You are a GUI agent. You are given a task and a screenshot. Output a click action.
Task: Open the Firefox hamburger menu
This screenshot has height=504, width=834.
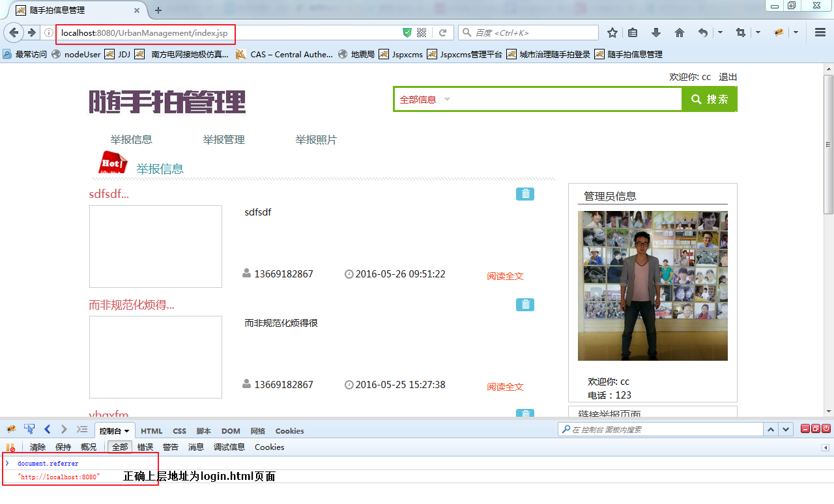click(x=820, y=33)
